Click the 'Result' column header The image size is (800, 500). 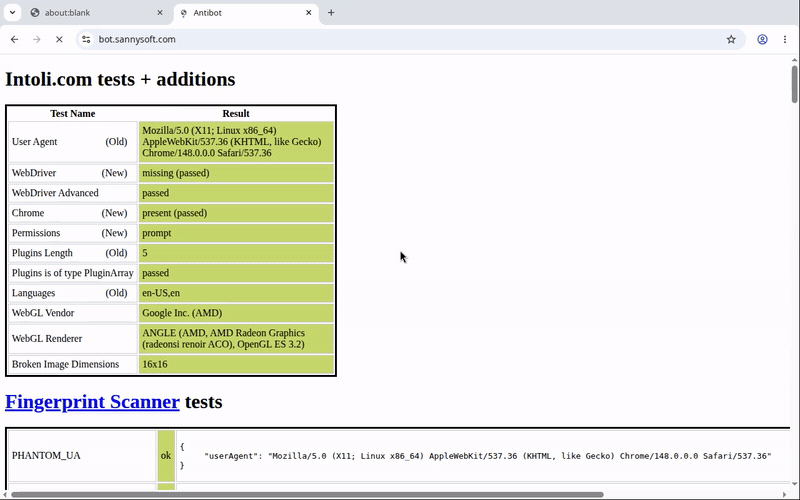point(236,113)
